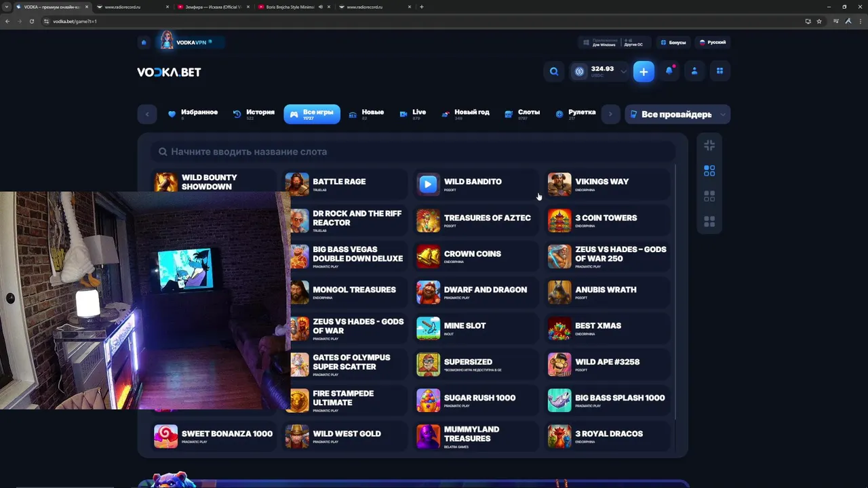
Task: Click the 3 Royal Dracos game icon
Action: [x=559, y=436]
